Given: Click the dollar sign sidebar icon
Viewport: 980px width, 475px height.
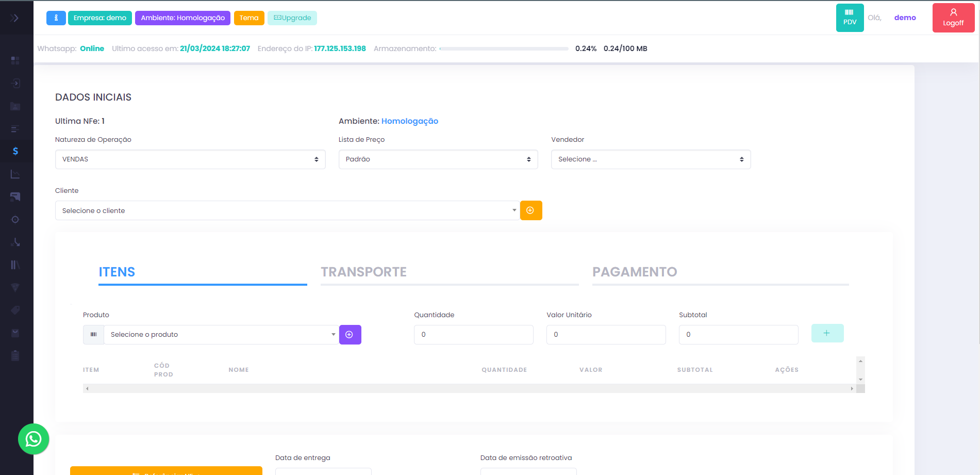Looking at the screenshot, I should [x=15, y=151].
